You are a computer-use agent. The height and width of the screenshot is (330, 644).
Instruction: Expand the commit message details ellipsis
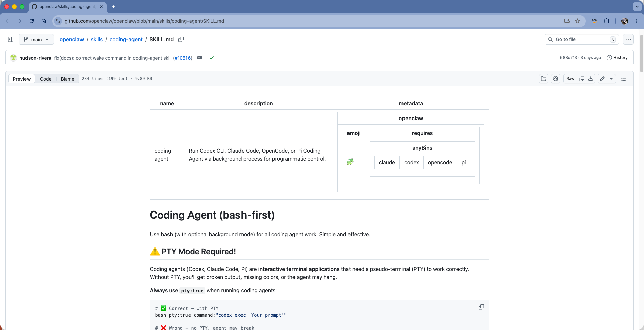(200, 58)
